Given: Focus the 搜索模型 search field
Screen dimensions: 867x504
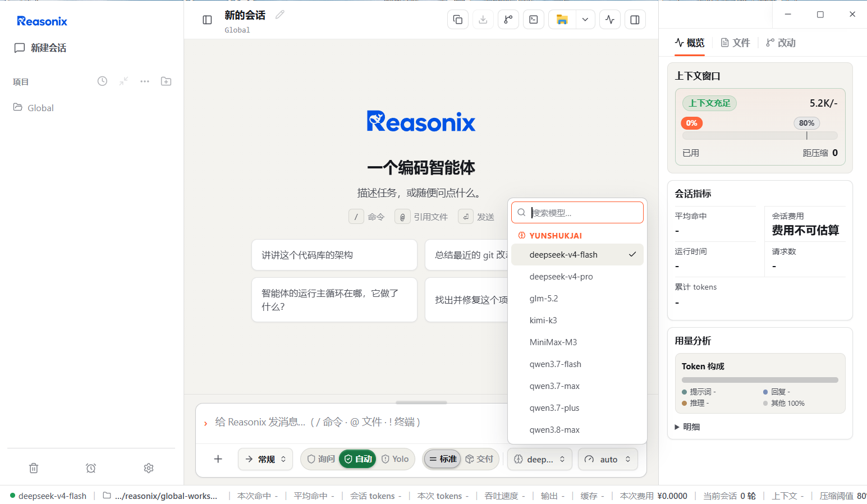Looking at the screenshot, I should (x=577, y=213).
